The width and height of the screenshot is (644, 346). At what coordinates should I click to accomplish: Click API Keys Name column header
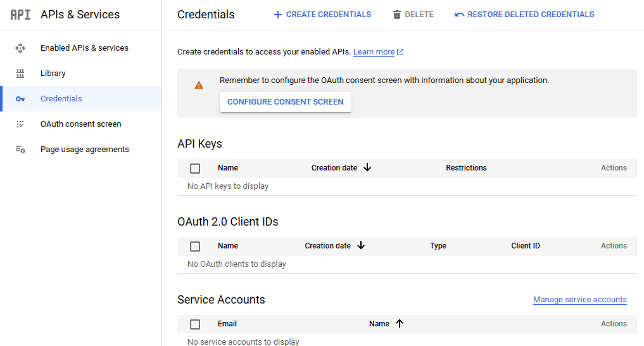coord(228,168)
